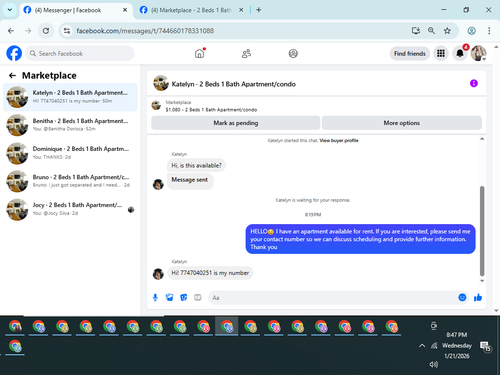Click the Marketplace listing $1,080 header link

pyautogui.click(x=211, y=110)
